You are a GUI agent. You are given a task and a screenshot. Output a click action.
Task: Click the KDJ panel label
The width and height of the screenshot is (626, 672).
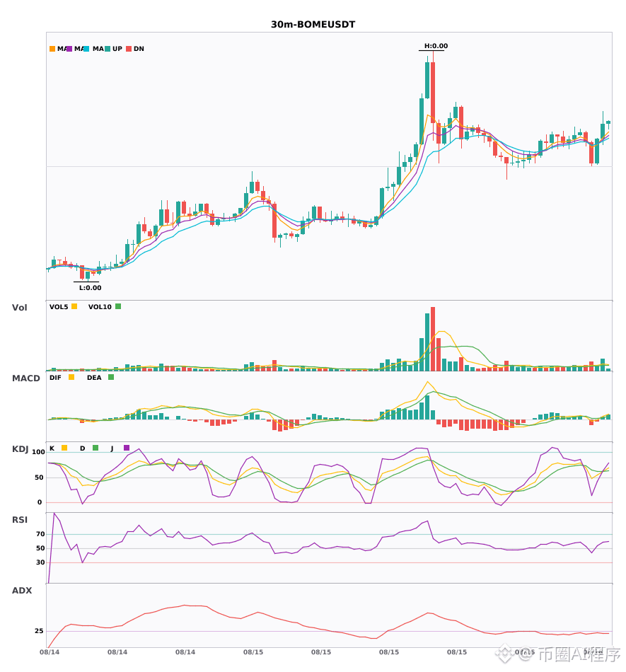click(x=20, y=449)
